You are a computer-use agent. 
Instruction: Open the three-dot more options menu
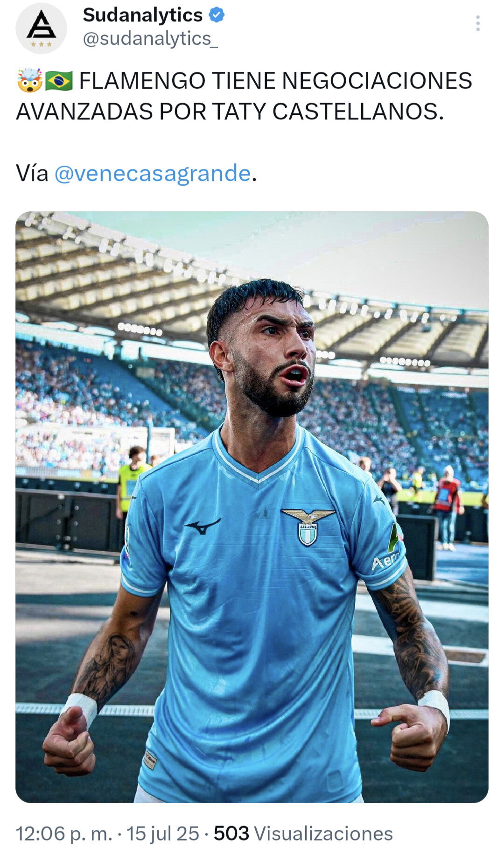click(477, 23)
